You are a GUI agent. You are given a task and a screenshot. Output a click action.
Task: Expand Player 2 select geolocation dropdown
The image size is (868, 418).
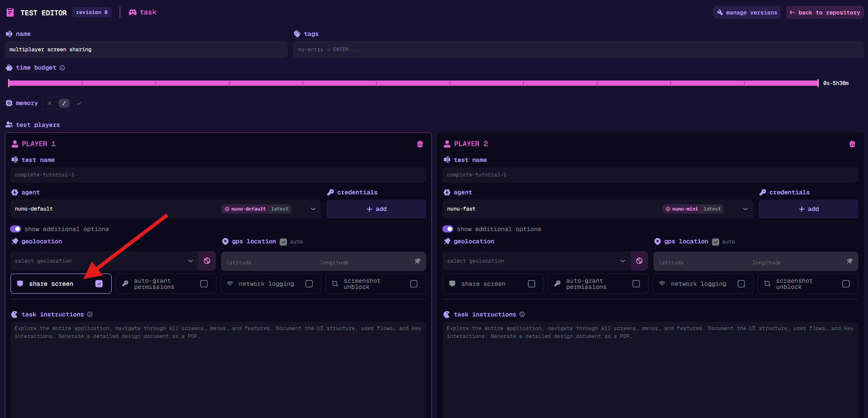click(x=536, y=261)
